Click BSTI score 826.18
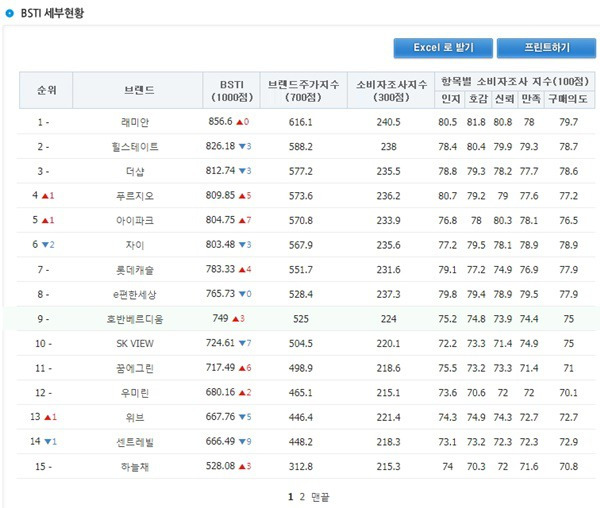Screen dimensions: 600x508 (x=220, y=146)
